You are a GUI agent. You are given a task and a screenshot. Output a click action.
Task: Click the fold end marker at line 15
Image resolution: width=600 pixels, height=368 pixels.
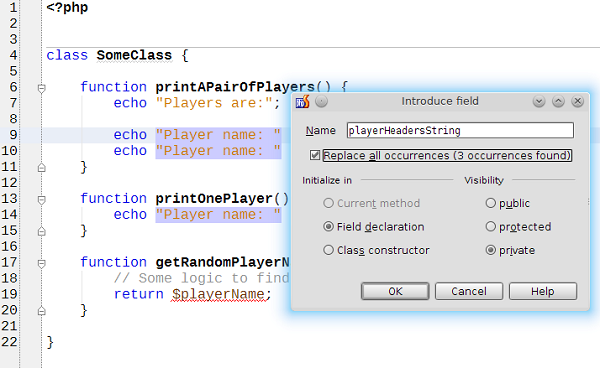coord(42,231)
